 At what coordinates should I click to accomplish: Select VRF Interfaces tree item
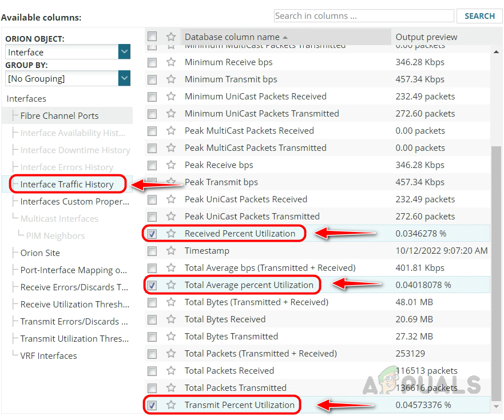[x=49, y=356]
